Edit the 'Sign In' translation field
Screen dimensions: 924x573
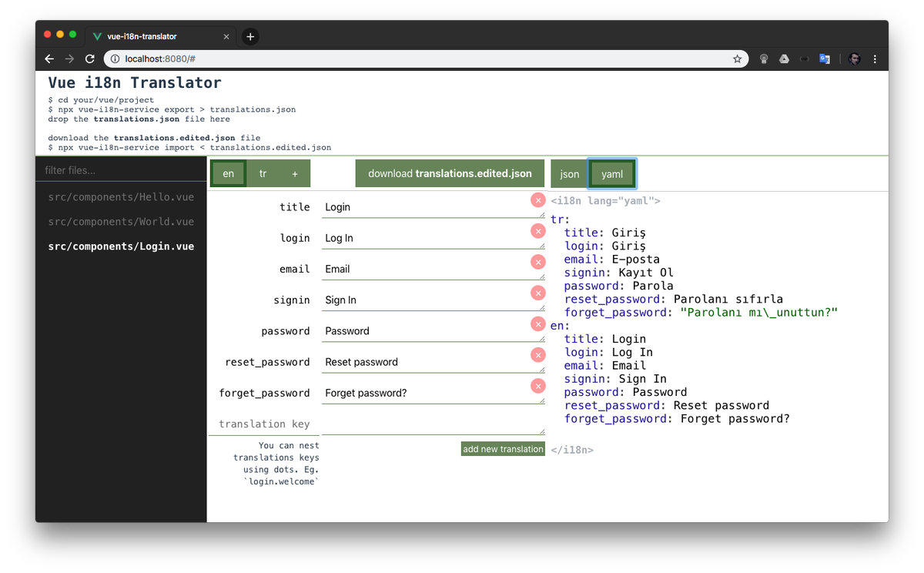pos(434,300)
